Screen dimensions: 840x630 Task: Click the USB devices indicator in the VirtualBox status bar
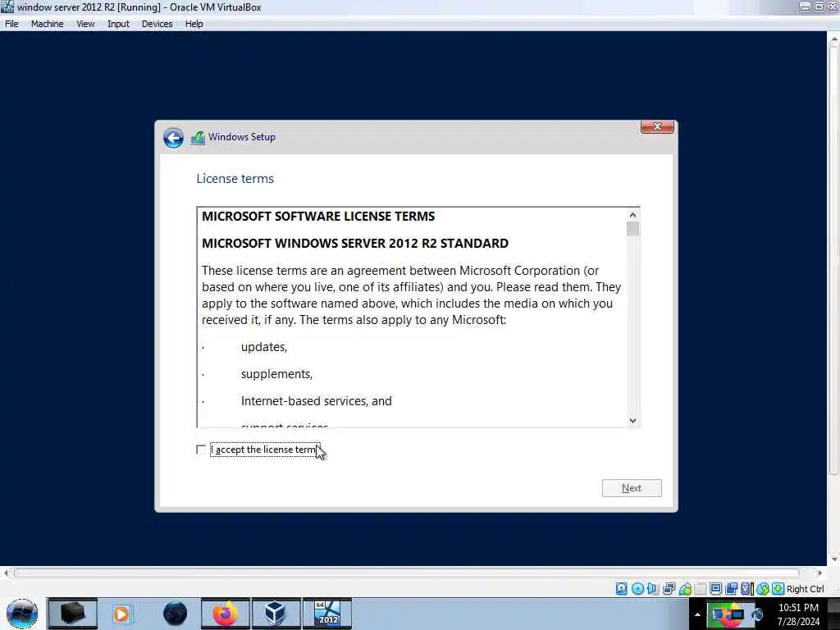685,589
